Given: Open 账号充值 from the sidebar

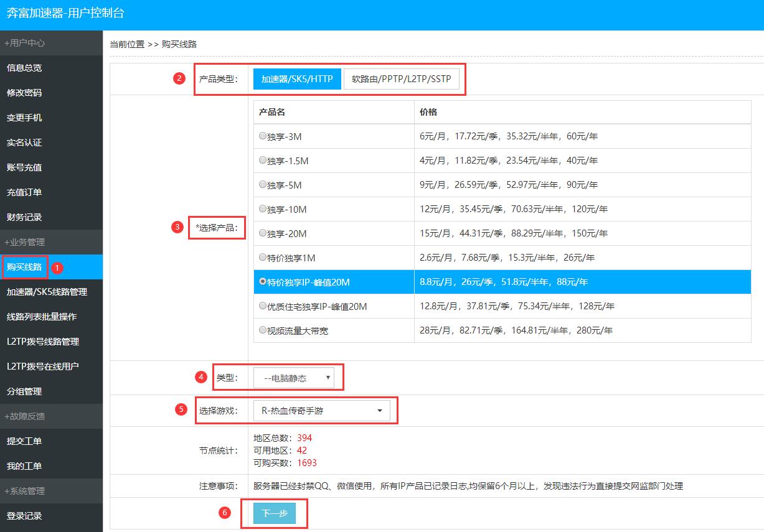Looking at the screenshot, I should click(x=24, y=167).
